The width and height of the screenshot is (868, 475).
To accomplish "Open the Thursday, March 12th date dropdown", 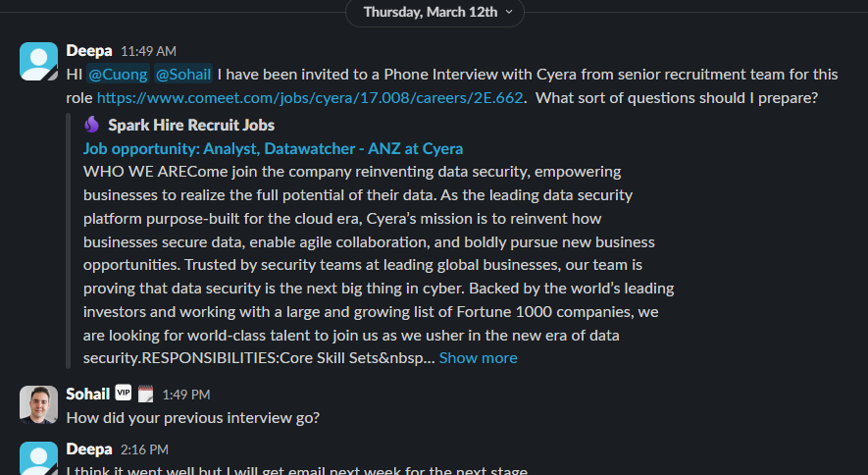I will pos(434,12).
